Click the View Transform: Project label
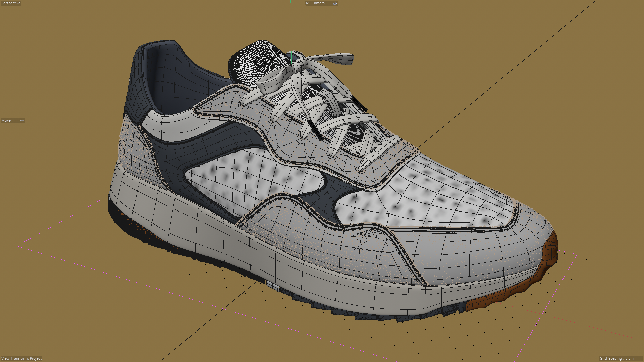Viewport: 644px width, 362px height. click(x=21, y=358)
